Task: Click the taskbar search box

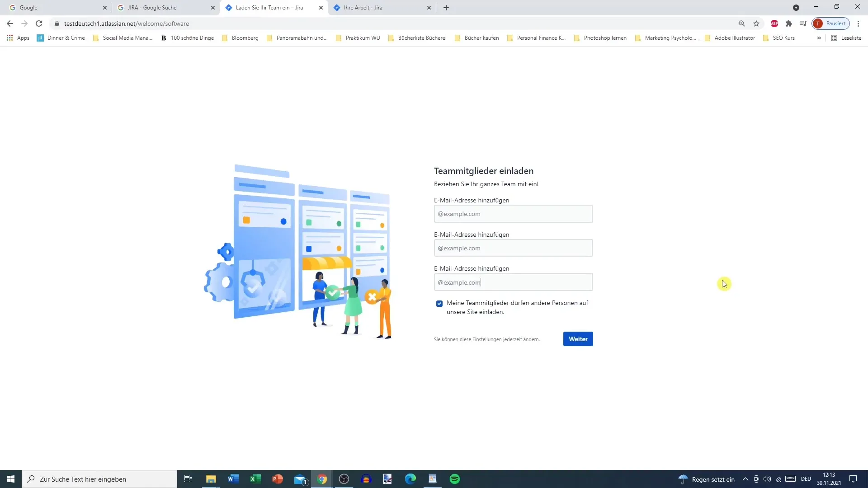Action: 99,479
